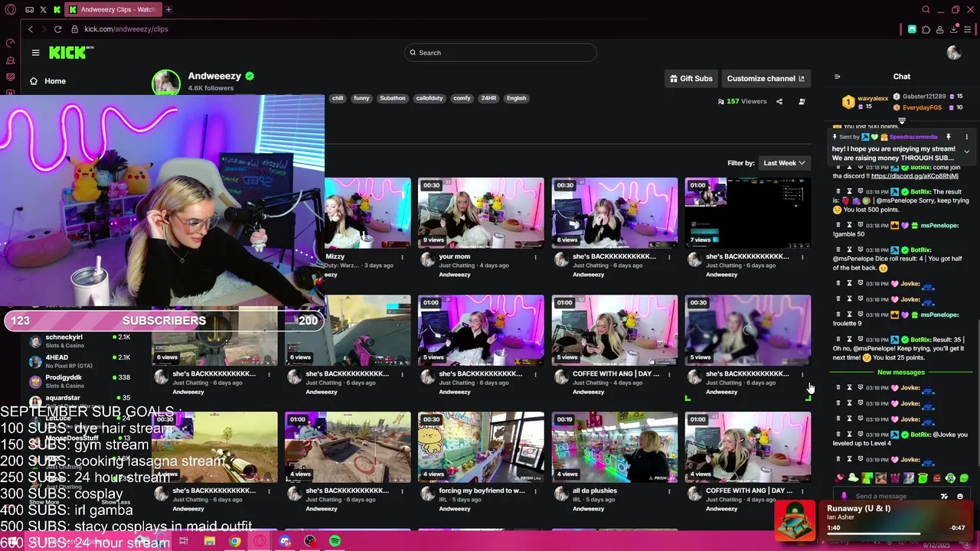Click the chill tag

338,98
